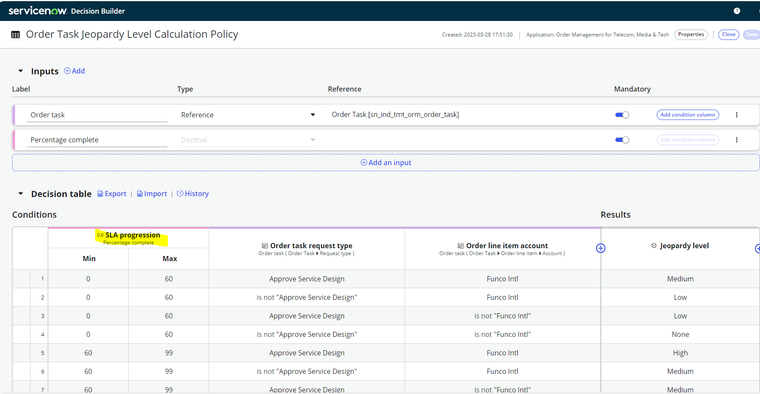Click the Percentage complete label field
The height and width of the screenshot is (394, 760).
pyautogui.click(x=97, y=140)
